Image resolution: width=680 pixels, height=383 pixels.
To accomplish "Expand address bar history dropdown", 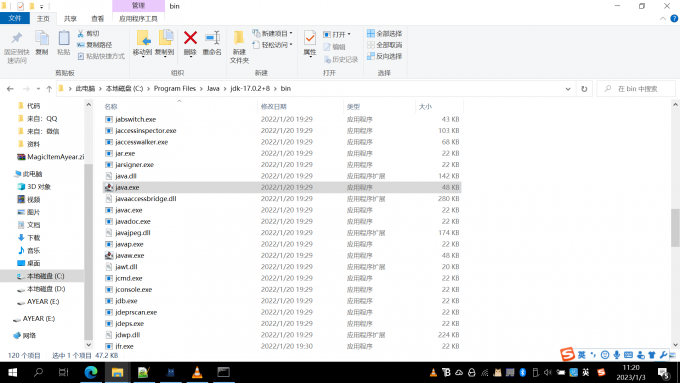I will [x=568, y=88].
